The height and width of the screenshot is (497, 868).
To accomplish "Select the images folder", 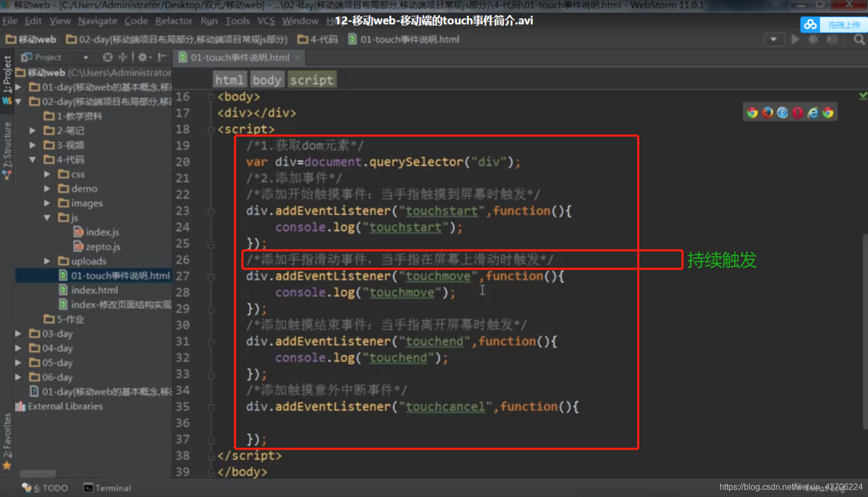I will point(87,203).
